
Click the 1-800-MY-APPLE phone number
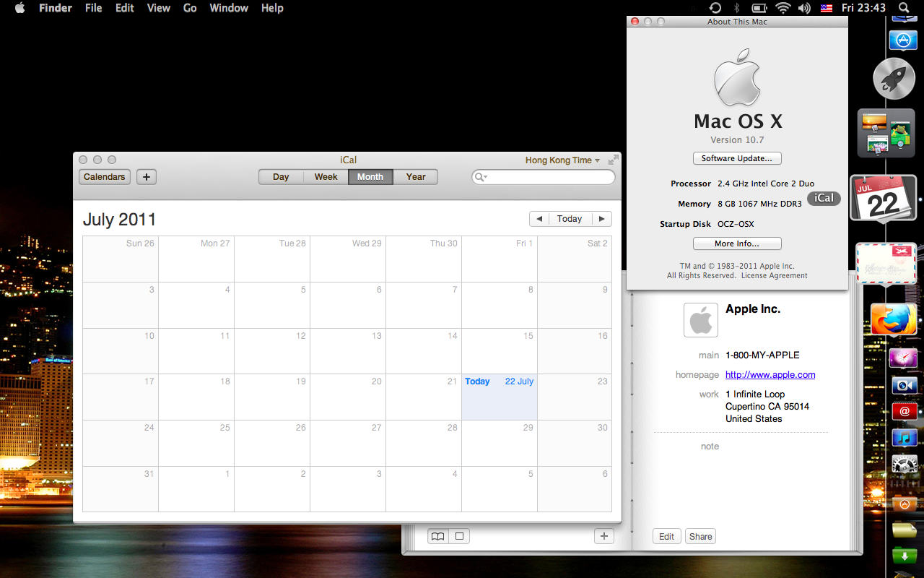[762, 355]
